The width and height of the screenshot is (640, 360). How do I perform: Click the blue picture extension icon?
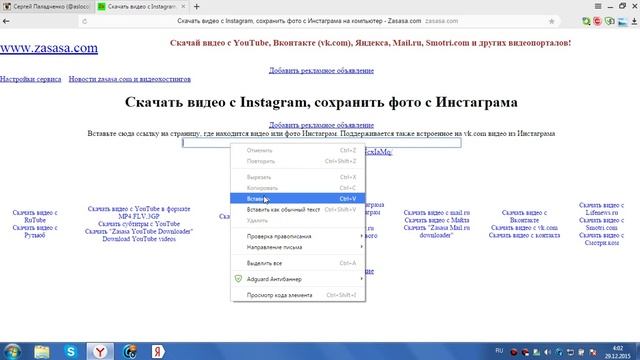click(x=622, y=22)
